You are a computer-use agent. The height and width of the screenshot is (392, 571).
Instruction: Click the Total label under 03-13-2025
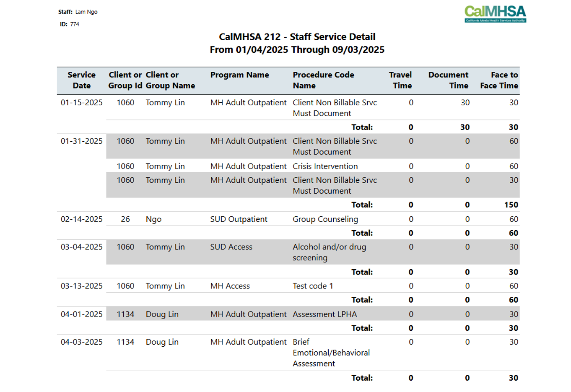362,300
